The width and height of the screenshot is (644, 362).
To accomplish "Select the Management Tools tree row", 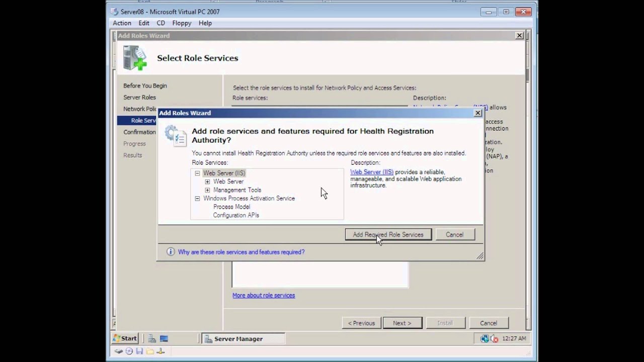I will (x=237, y=190).
